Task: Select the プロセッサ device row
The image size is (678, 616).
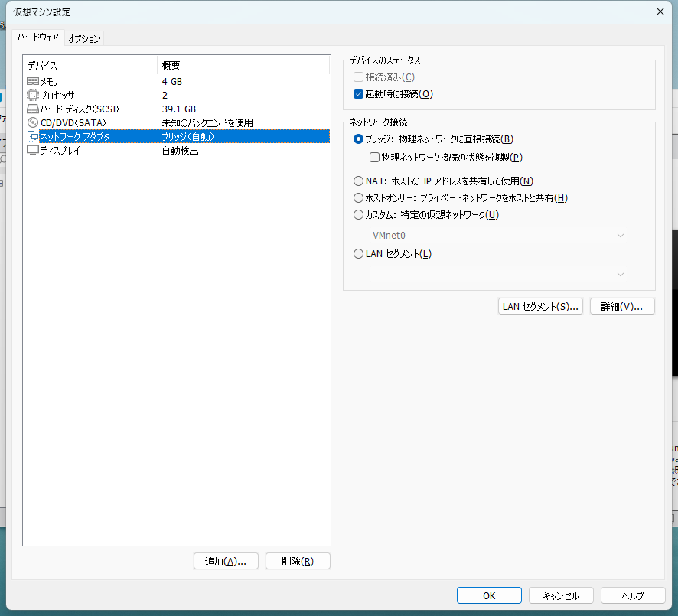Action: tap(178, 95)
